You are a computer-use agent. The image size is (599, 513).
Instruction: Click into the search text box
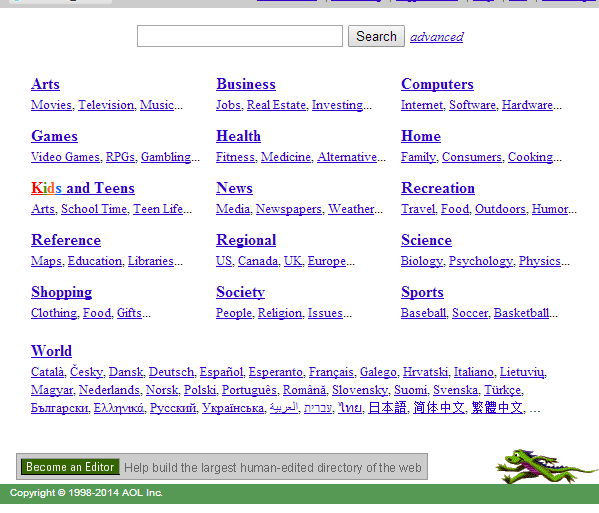coord(240,36)
